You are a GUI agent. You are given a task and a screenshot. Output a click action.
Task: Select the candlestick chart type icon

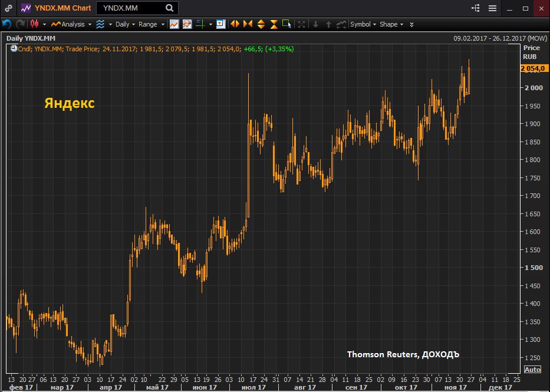pyautogui.click(x=34, y=24)
